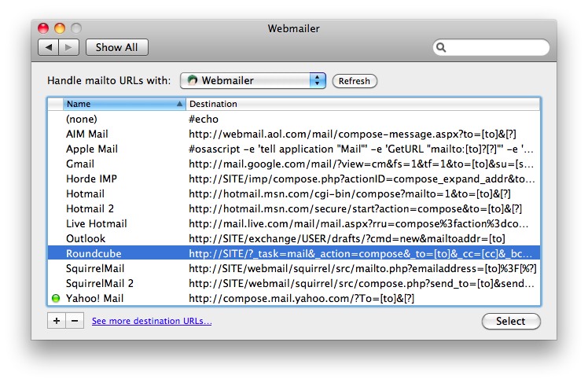The height and width of the screenshot is (383, 588).
Task: Click the minus button to remove destination
Action: tap(75, 321)
